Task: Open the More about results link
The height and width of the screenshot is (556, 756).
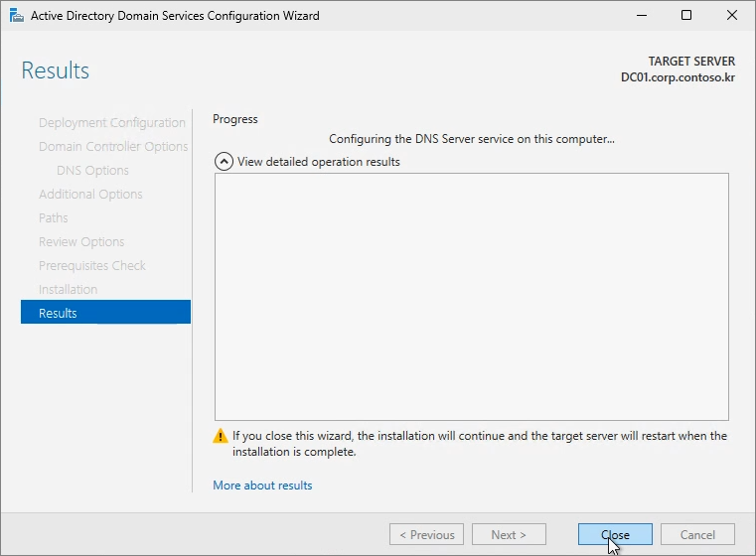Action: 262,486
